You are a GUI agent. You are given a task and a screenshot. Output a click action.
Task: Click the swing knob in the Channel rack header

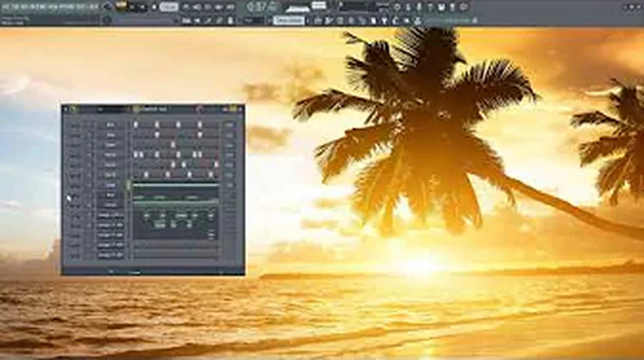(x=199, y=109)
